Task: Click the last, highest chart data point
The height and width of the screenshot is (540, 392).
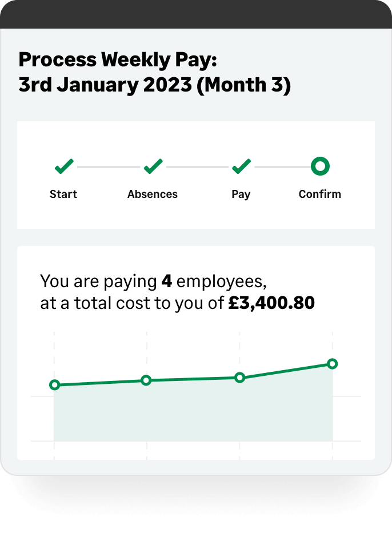Action: tap(333, 364)
